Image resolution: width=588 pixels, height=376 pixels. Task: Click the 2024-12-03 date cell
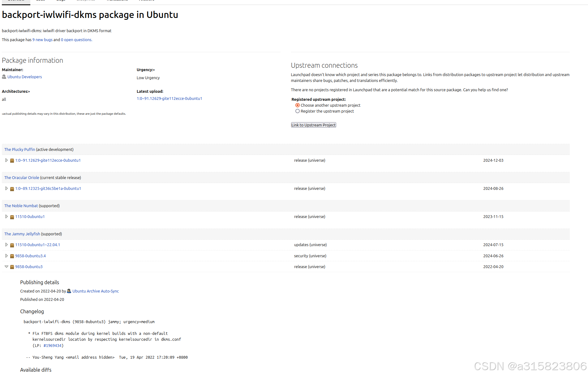pyautogui.click(x=493, y=160)
